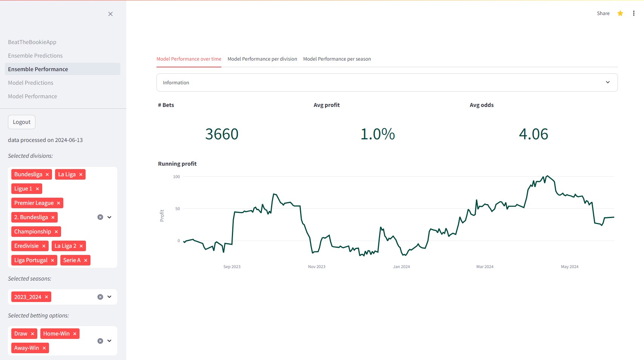Clear all selected divisions with the clear icon
Viewport: 644px width, 360px height.
100,217
